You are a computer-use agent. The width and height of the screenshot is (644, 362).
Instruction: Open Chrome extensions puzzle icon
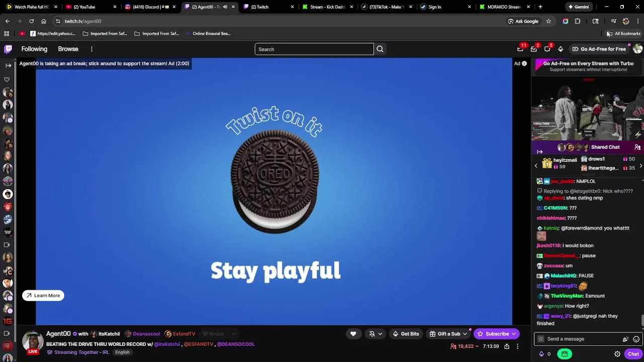click(x=578, y=21)
